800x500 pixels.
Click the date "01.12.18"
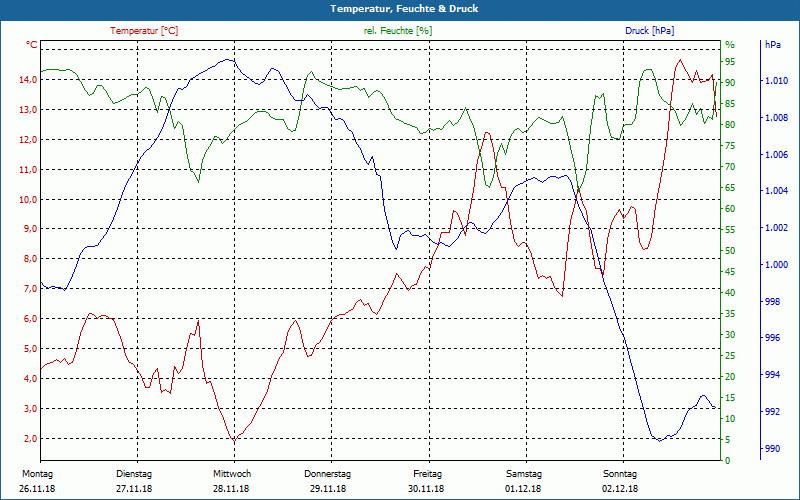click(x=523, y=489)
